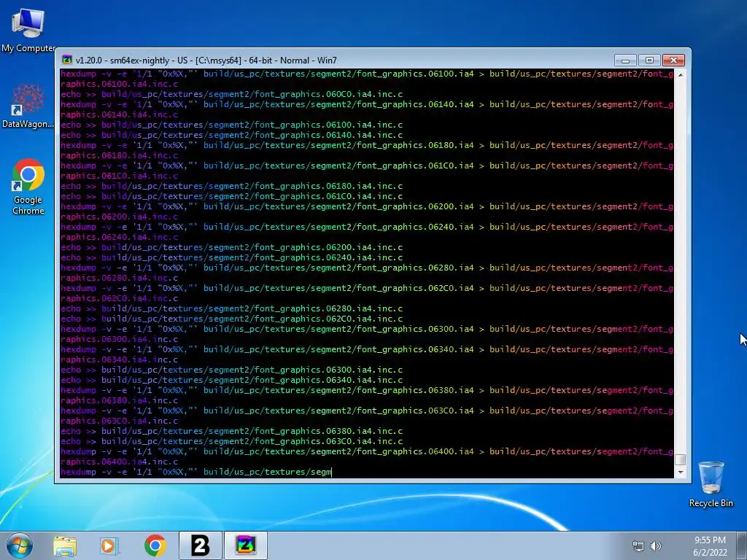This screenshot has height=560, width=747.
Task: Click the echo line ending in font_graphics.062C0.ia4.inc.c
Action: pos(231,319)
